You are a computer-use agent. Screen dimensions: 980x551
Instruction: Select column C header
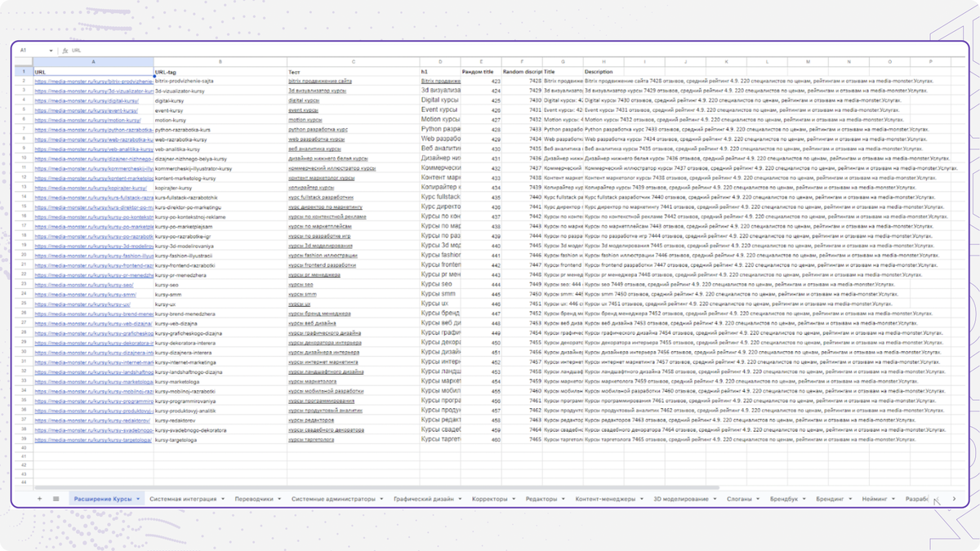[x=353, y=62]
